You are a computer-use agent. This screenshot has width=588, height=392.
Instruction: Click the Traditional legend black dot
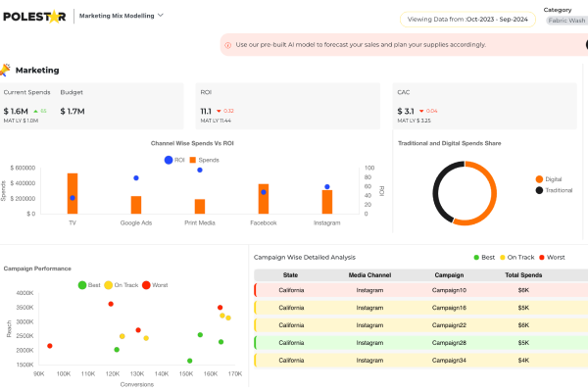tap(539, 190)
